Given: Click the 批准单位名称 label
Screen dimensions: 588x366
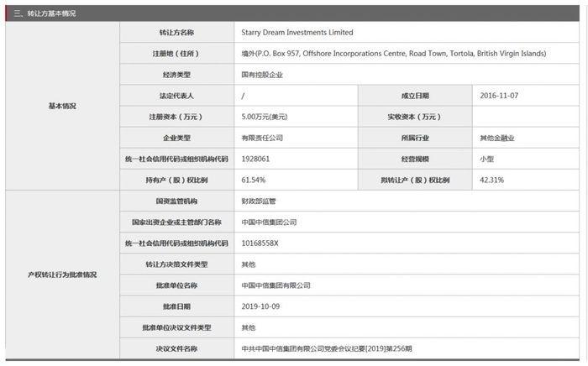Looking at the screenshot, I should tap(176, 285).
